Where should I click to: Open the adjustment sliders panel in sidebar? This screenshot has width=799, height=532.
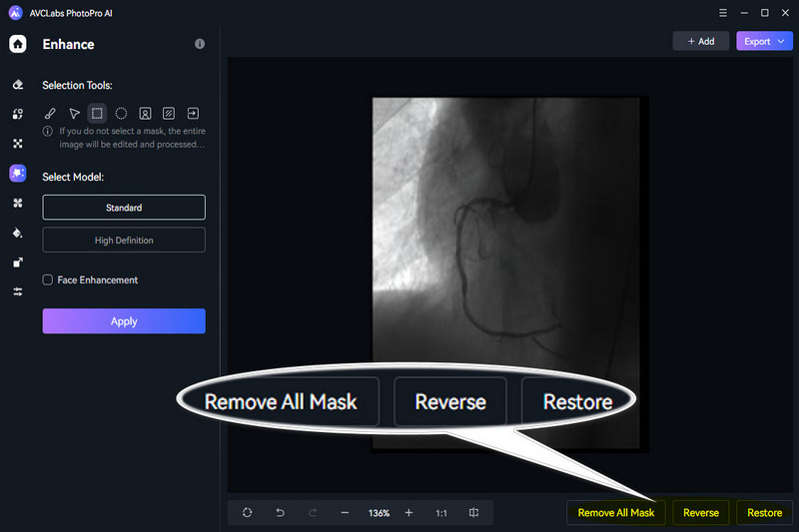pyautogui.click(x=17, y=291)
